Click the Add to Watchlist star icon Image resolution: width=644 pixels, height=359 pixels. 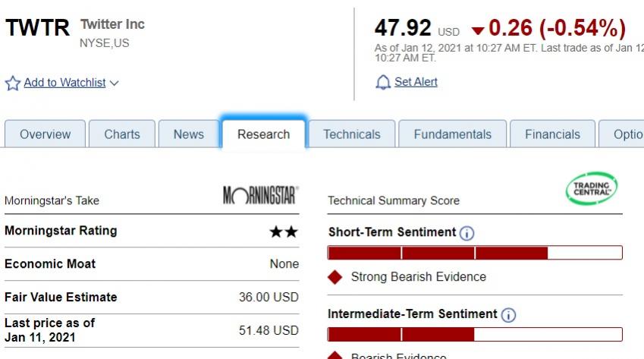click(x=13, y=83)
